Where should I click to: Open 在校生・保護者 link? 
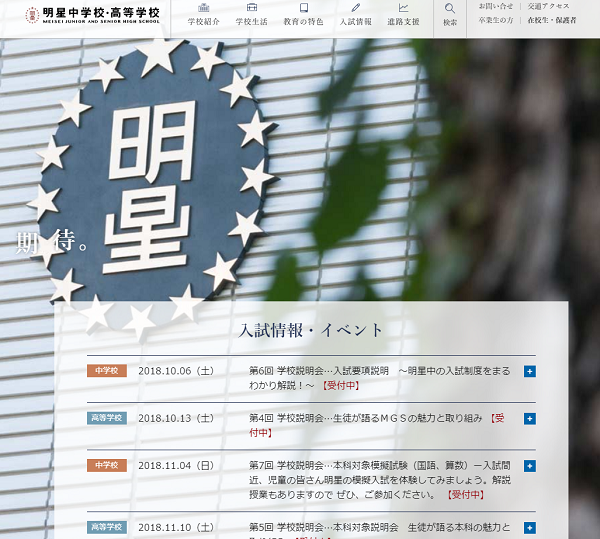point(552,20)
